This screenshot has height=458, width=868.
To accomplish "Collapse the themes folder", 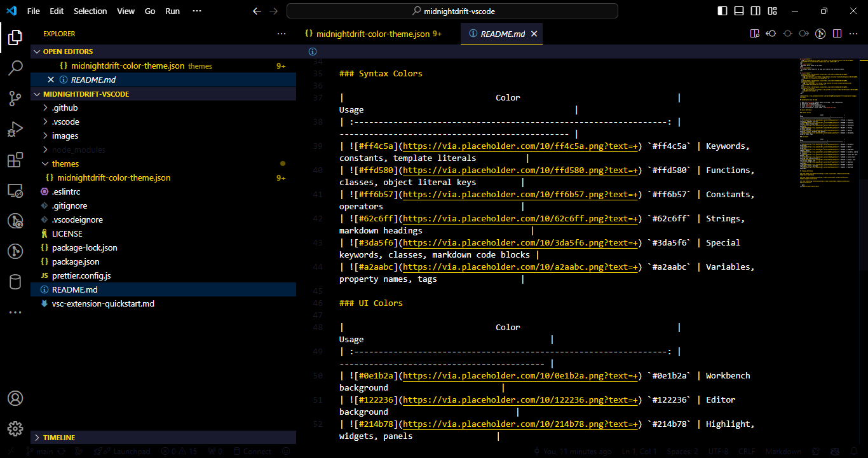I will click(x=163, y=163).
